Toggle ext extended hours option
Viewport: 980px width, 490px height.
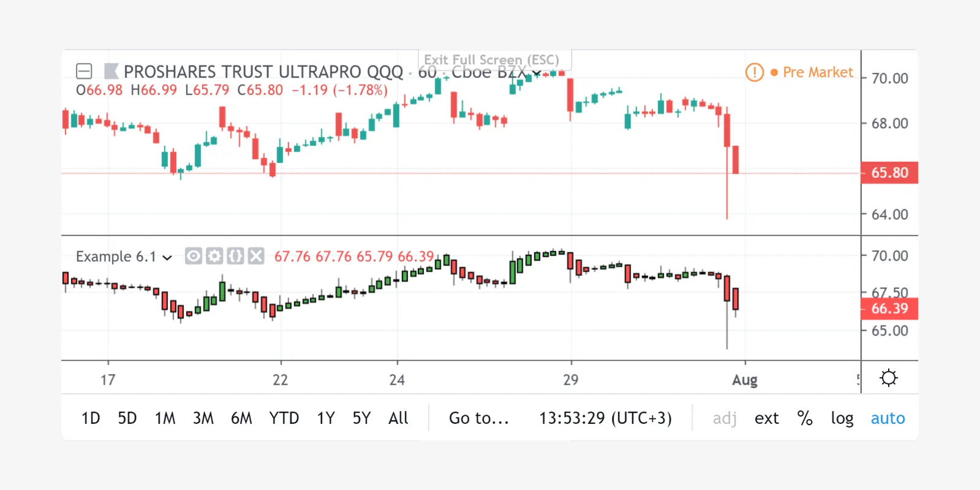pyautogui.click(x=767, y=418)
